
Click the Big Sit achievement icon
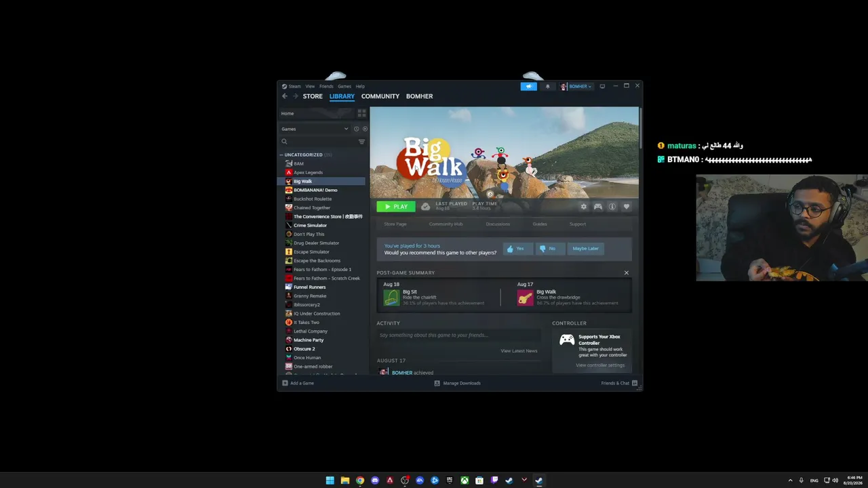point(391,298)
